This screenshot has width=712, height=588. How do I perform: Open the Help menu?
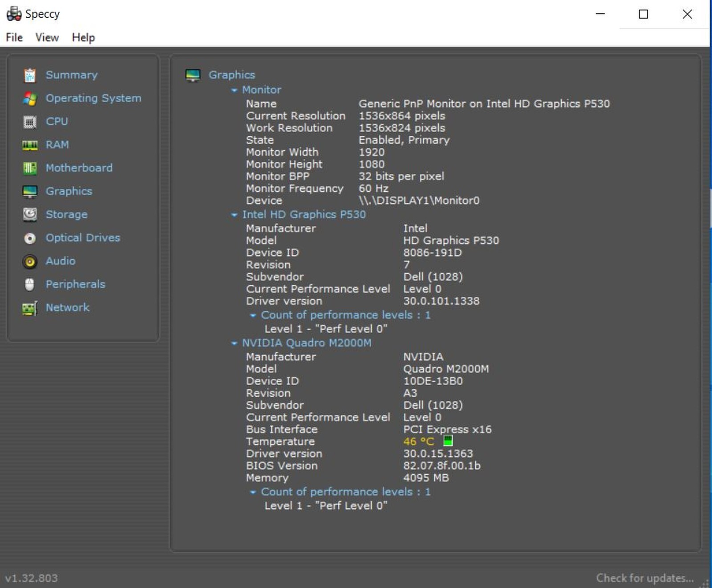[x=84, y=37]
